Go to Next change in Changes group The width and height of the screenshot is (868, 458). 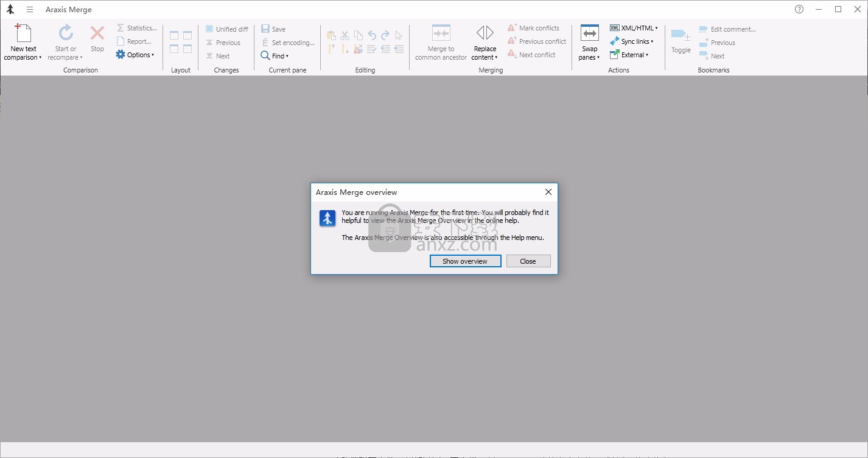tap(218, 56)
